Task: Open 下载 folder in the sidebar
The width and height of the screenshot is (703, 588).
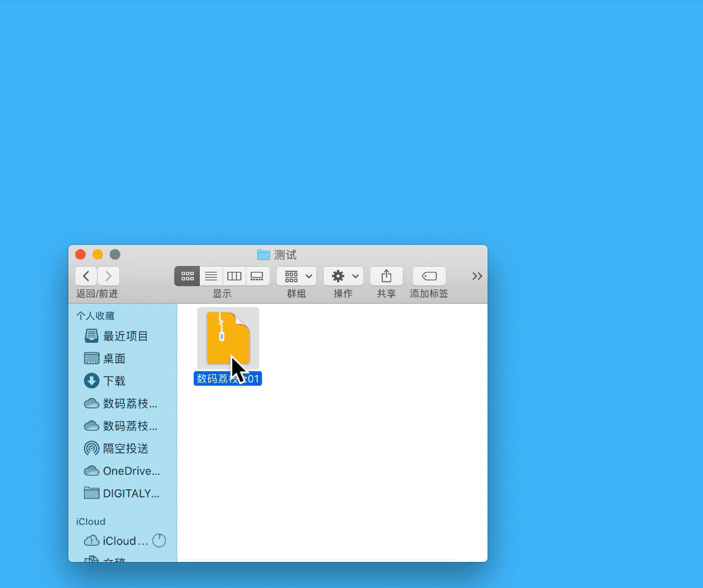Action: pos(114,381)
